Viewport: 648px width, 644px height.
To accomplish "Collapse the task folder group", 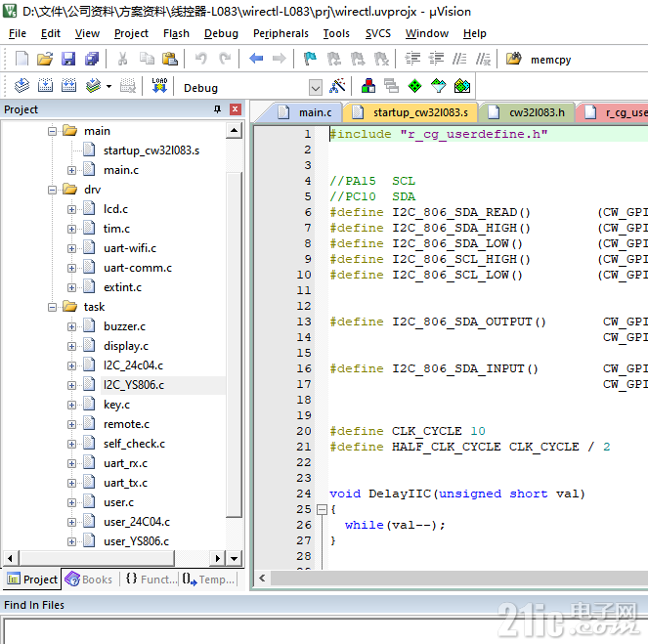I will click(52, 307).
